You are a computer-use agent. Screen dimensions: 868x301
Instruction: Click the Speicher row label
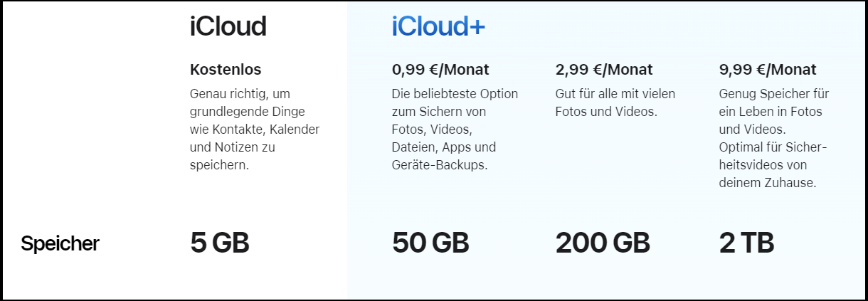pyautogui.click(x=60, y=244)
